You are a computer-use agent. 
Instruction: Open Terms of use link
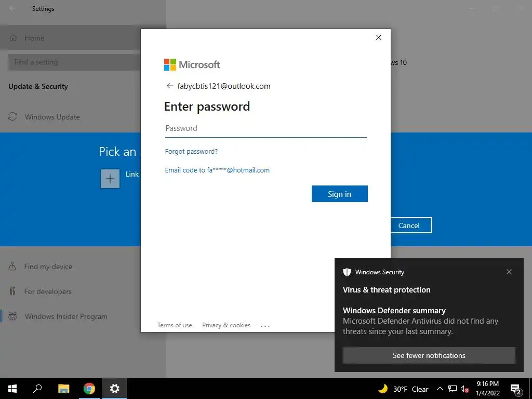175,325
